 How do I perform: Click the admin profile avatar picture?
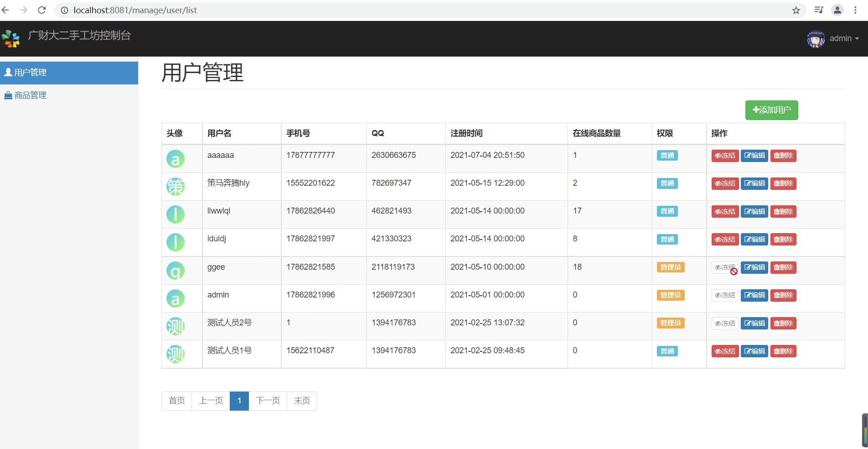click(816, 39)
